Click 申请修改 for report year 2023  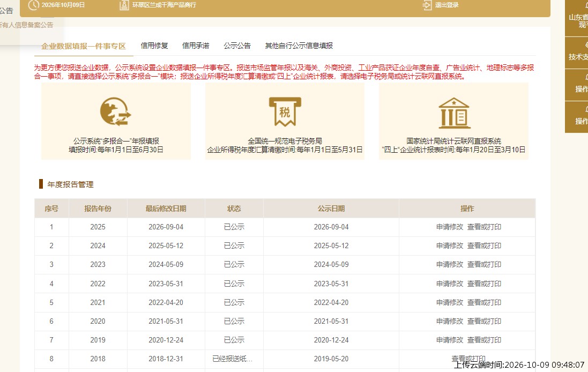450,264
